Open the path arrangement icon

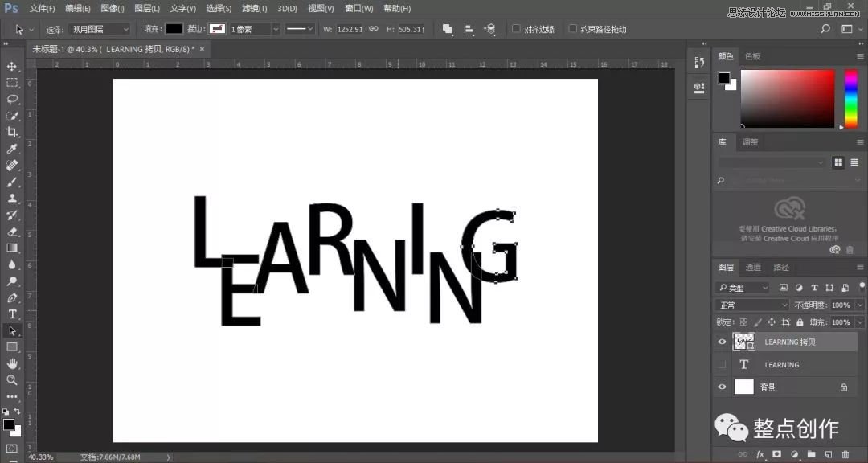point(489,29)
